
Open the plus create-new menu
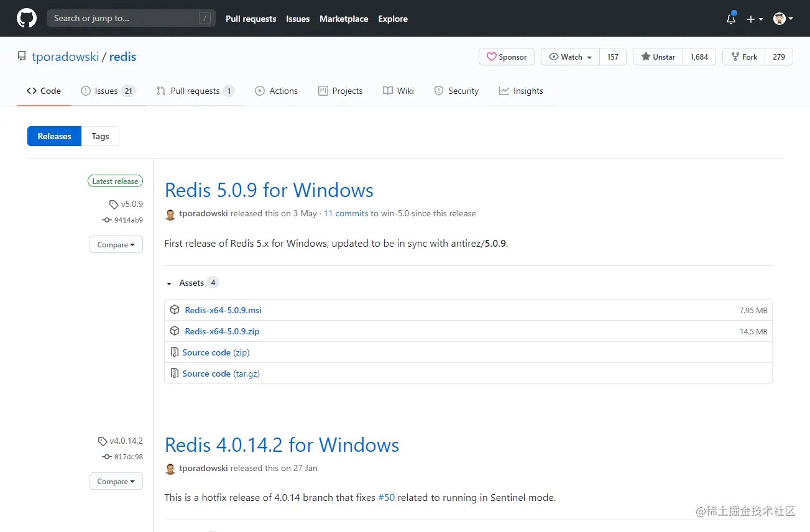coord(755,19)
